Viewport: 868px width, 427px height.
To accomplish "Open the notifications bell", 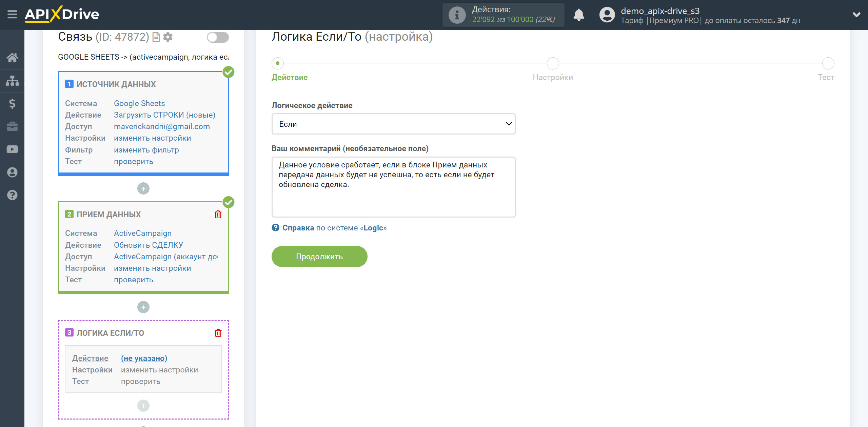I will click(x=579, y=15).
